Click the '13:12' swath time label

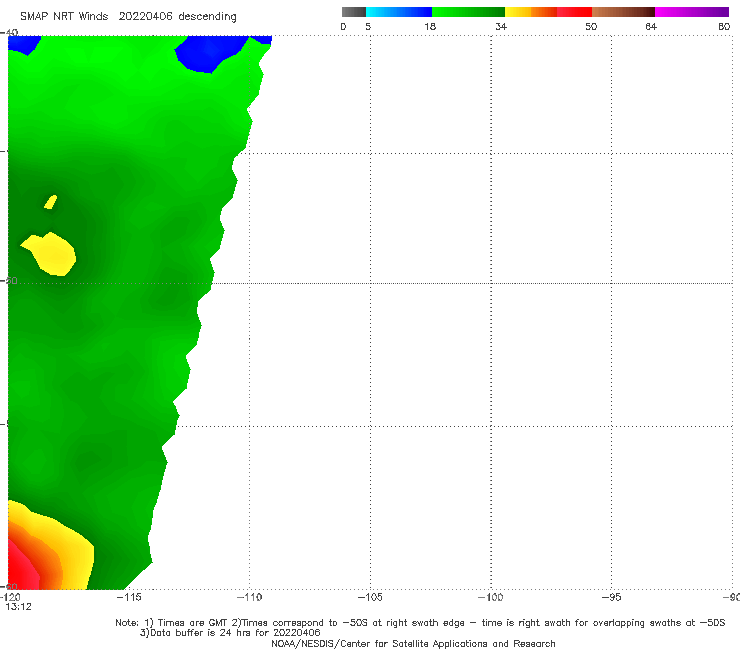18,607
